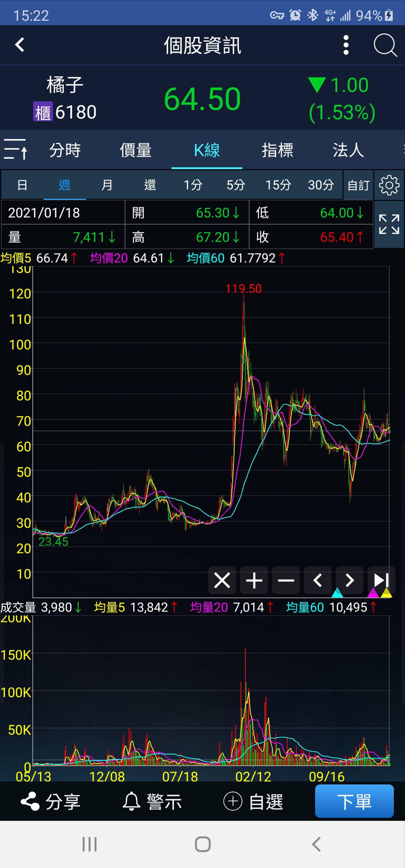This screenshot has height=868, width=405.
Task: Select 日 daily period
Action: point(22,185)
